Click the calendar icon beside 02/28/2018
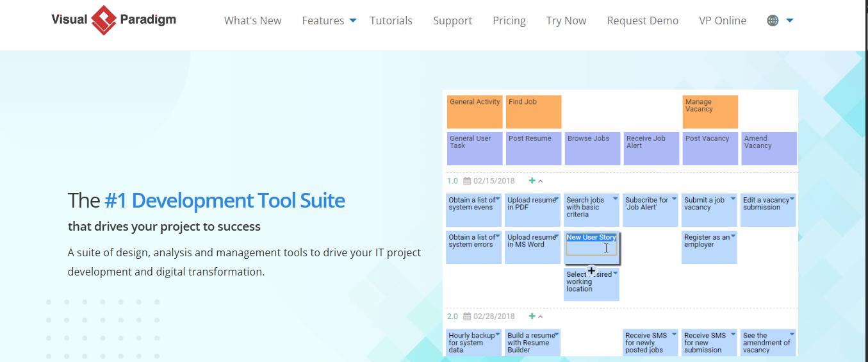868x362 pixels. tap(467, 317)
